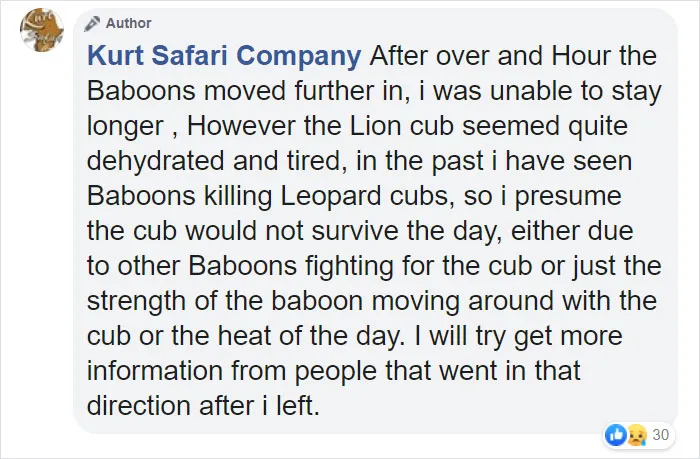The image size is (700, 459).
Task: Click the phrase "survive the day"
Action: point(408,231)
